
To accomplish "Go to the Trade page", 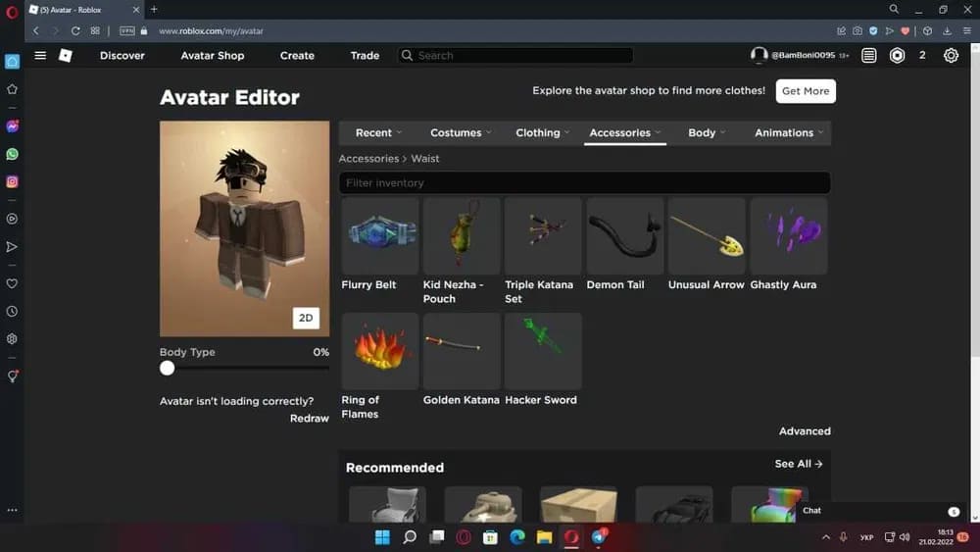I will click(365, 56).
